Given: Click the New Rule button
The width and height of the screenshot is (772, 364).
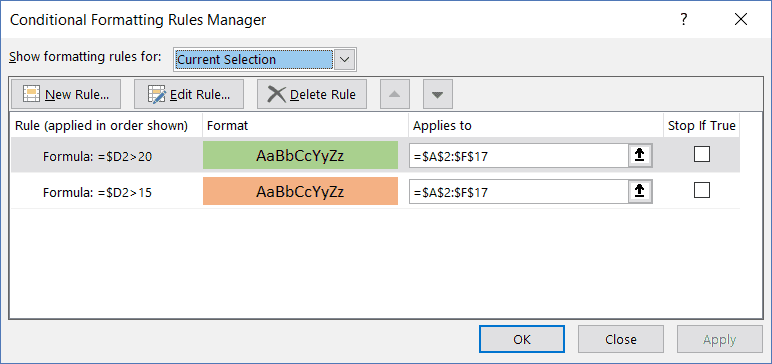Looking at the screenshot, I should click(66, 94).
